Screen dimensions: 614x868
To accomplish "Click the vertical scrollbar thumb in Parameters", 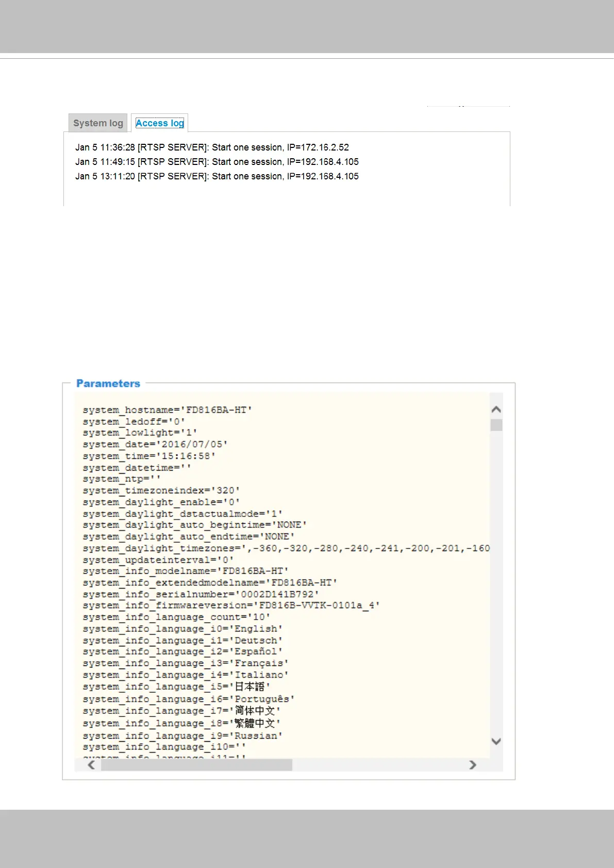I will click(x=496, y=425).
